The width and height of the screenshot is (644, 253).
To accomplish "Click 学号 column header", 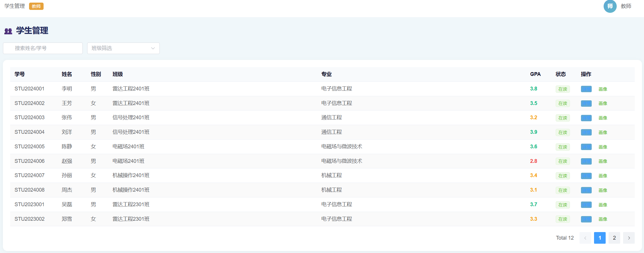I will (20, 74).
